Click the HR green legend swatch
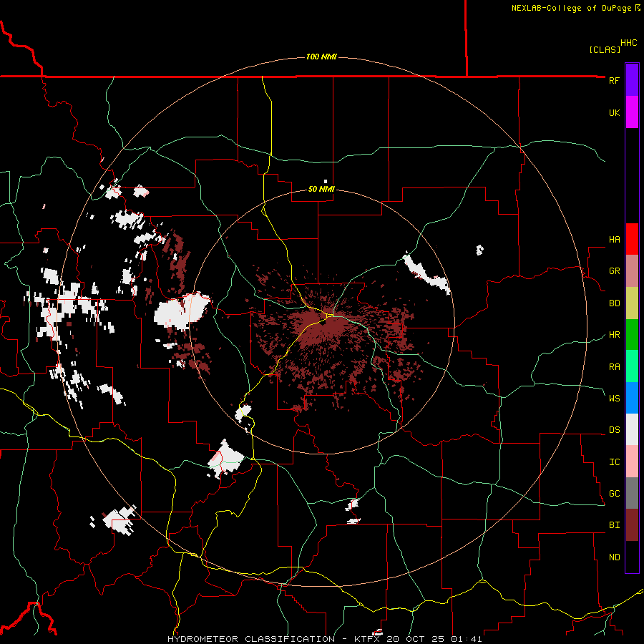The image size is (644, 644). [x=632, y=334]
